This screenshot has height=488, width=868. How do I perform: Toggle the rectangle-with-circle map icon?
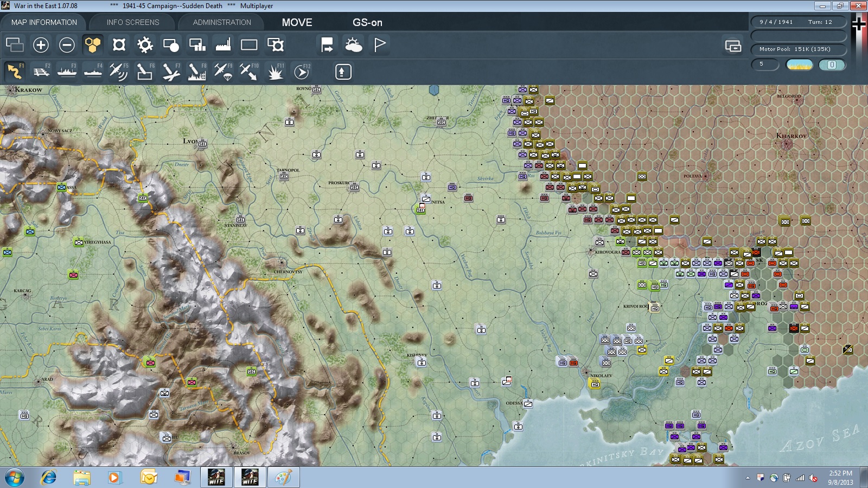(171, 44)
